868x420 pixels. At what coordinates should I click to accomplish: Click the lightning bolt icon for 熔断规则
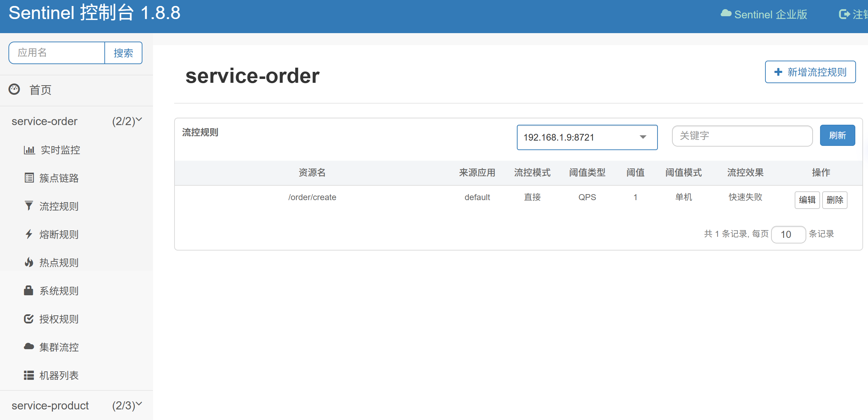click(29, 234)
